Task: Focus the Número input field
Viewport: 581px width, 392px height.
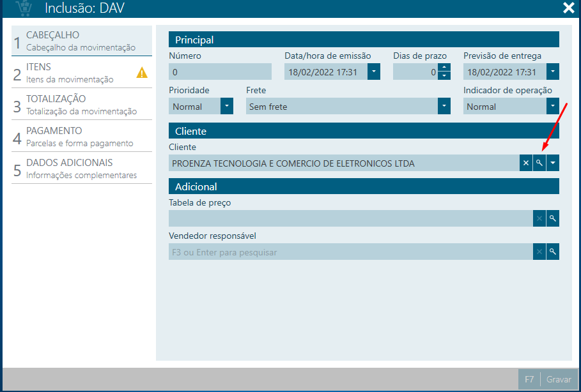Action: [220, 72]
